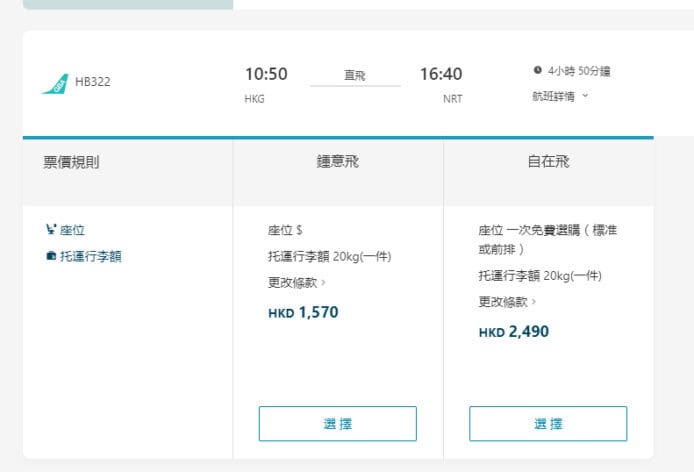Viewport: 694px width, 472px height.
Task: Select the 自在飛 fare column header
Action: tap(548, 161)
